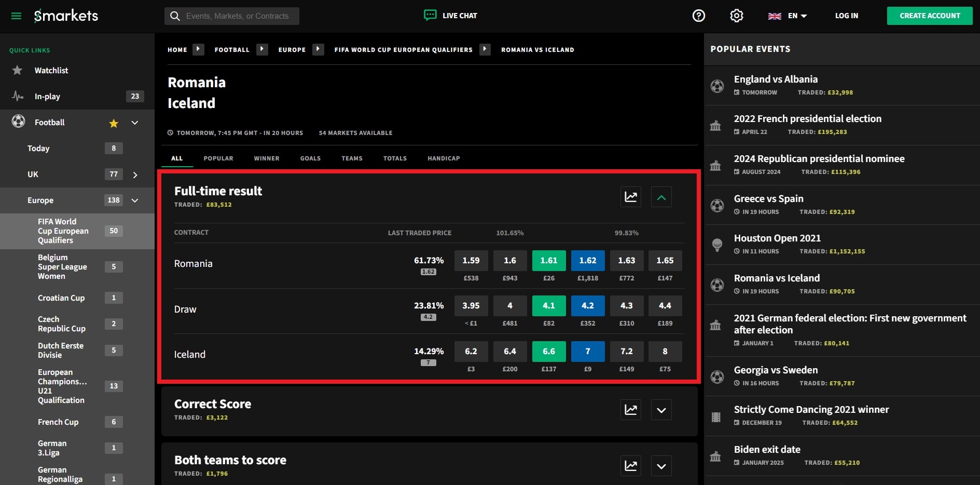Click the Create Account button

(x=929, y=16)
